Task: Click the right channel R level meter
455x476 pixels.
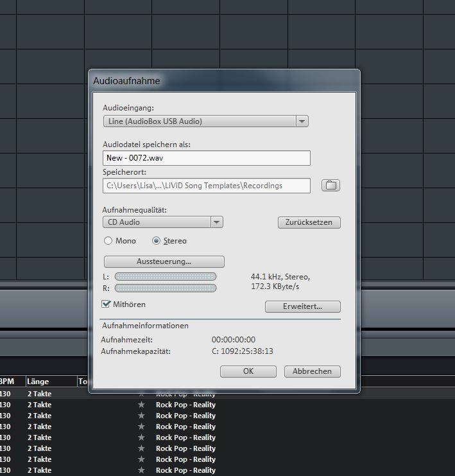Action: 165,288
